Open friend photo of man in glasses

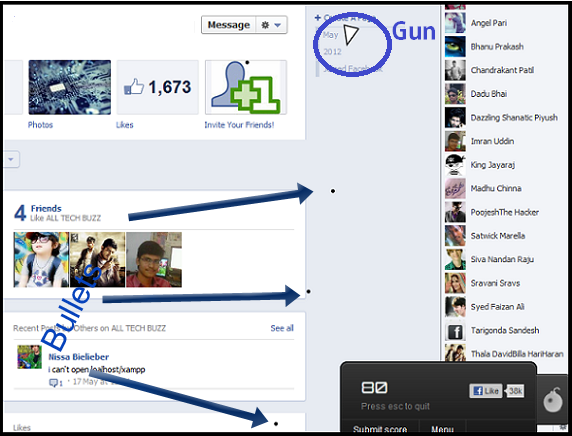pyautogui.click(x=154, y=259)
